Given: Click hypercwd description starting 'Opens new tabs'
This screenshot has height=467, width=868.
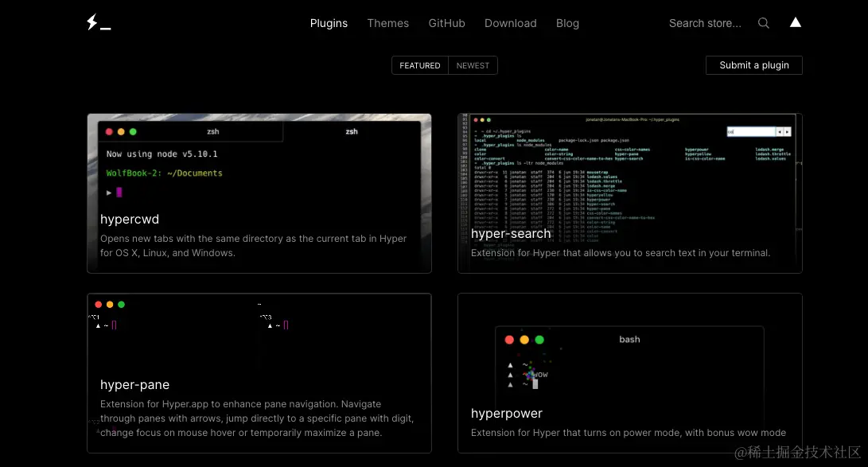Looking at the screenshot, I should pos(254,246).
